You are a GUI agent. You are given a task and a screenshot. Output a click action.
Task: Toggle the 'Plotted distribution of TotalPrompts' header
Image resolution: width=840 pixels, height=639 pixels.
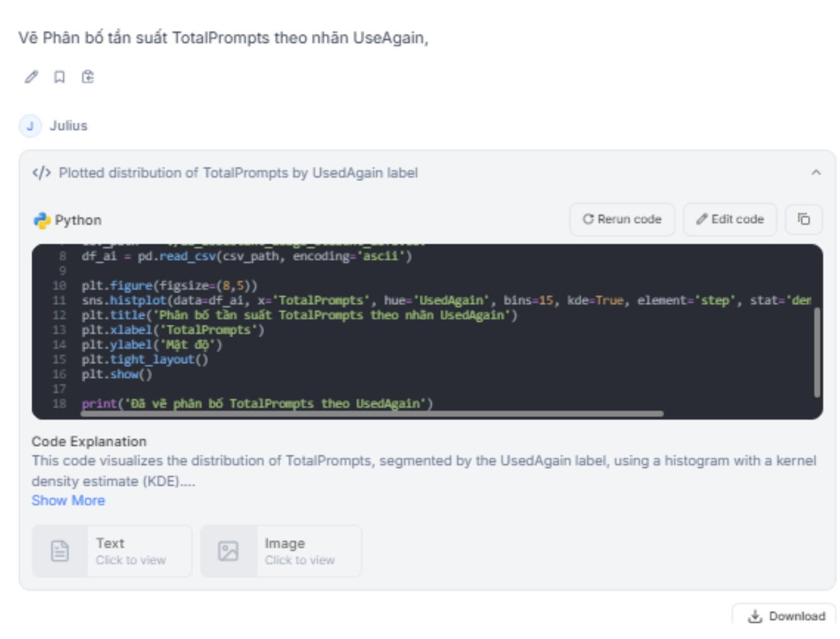tap(238, 173)
